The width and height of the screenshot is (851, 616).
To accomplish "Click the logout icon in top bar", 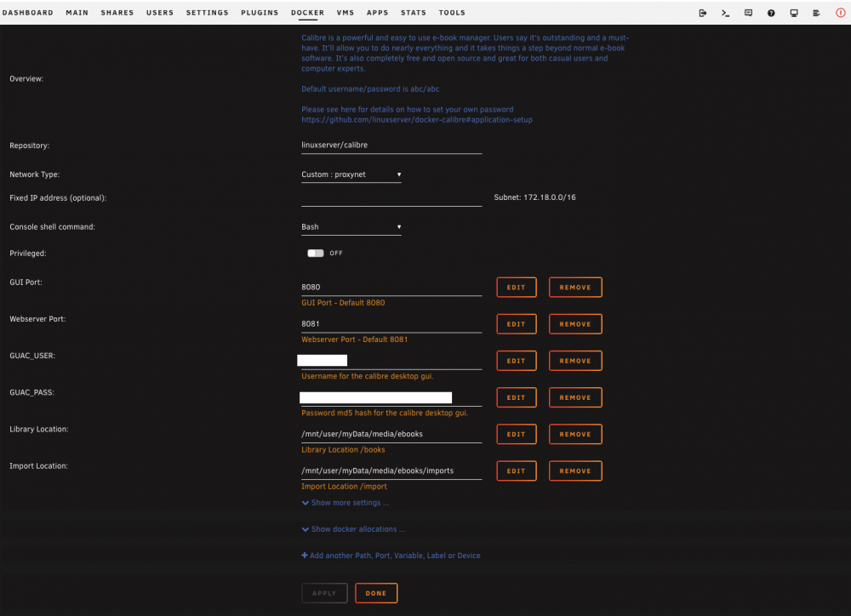I will tap(702, 13).
